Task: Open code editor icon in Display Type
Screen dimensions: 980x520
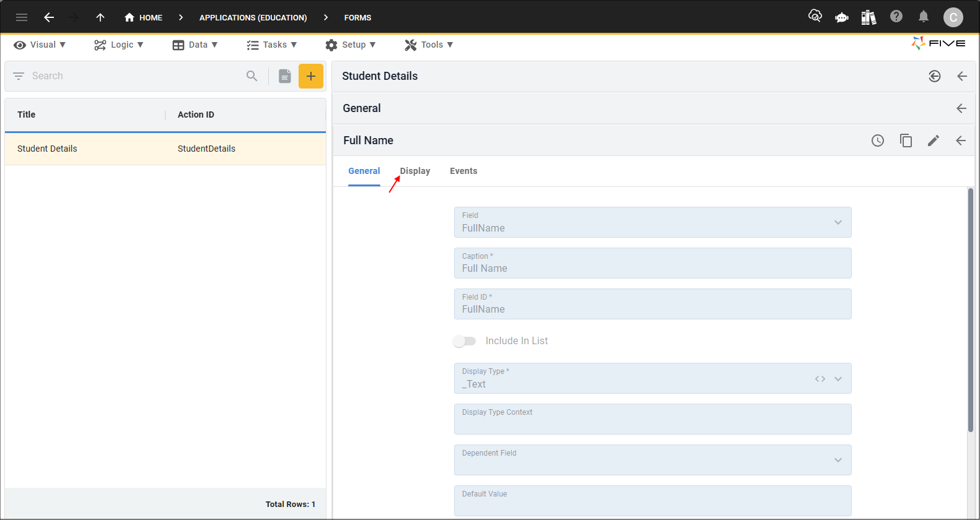Action: tap(820, 379)
